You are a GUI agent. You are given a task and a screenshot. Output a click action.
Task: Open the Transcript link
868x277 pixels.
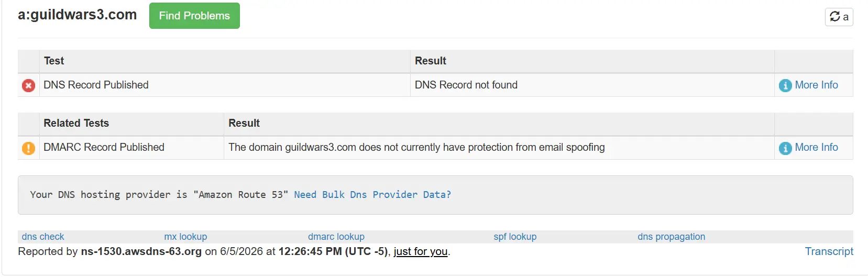pyautogui.click(x=829, y=251)
